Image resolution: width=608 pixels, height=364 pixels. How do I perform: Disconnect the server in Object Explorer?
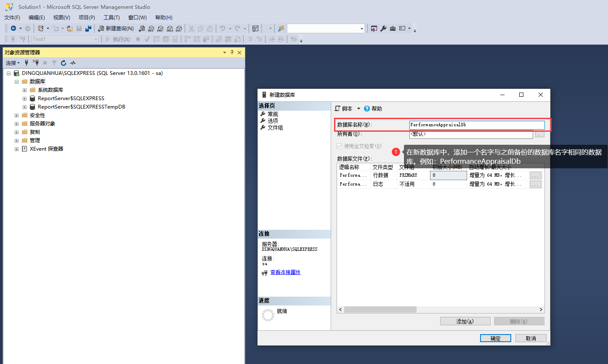click(36, 63)
